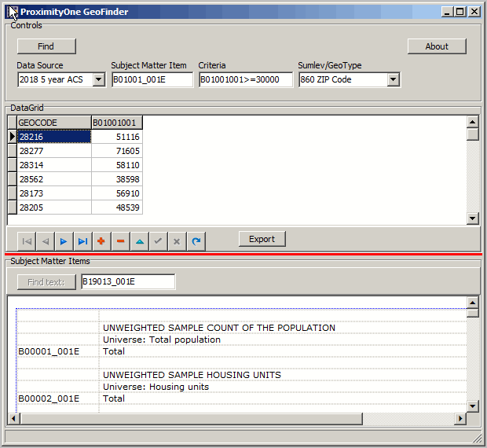Insert a record with the plus icon
This screenshot has width=487, height=448.
pyautogui.click(x=101, y=241)
